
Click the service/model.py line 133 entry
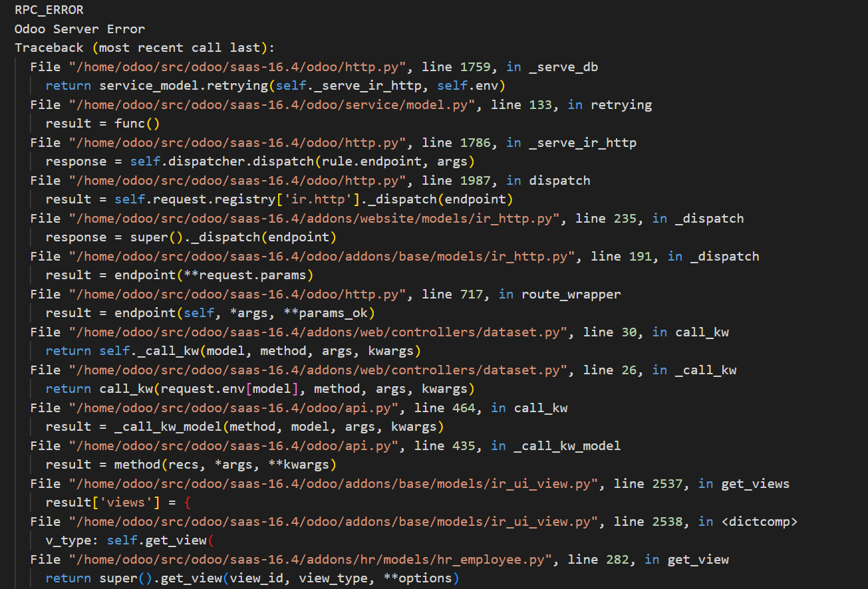[341, 104]
